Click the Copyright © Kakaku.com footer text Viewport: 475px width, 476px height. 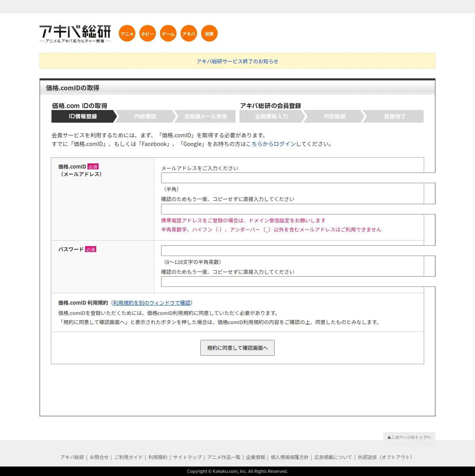[237, 471]
